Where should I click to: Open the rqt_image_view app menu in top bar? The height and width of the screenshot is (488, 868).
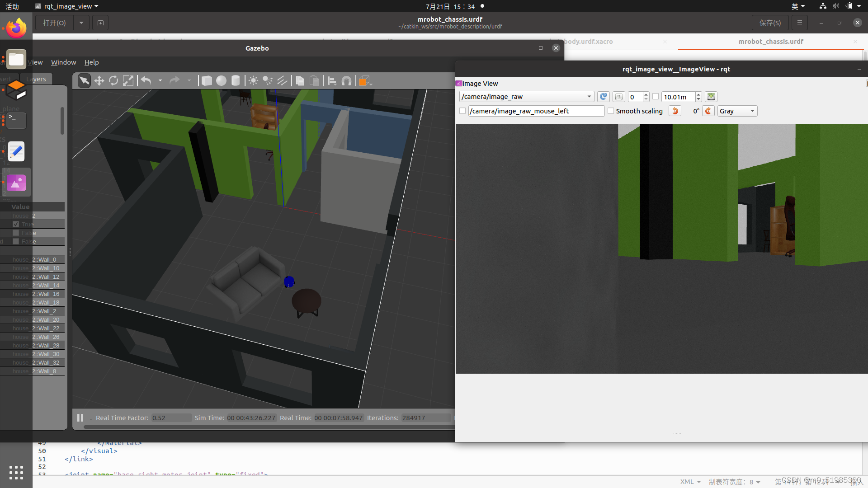[x=67, y=6]
